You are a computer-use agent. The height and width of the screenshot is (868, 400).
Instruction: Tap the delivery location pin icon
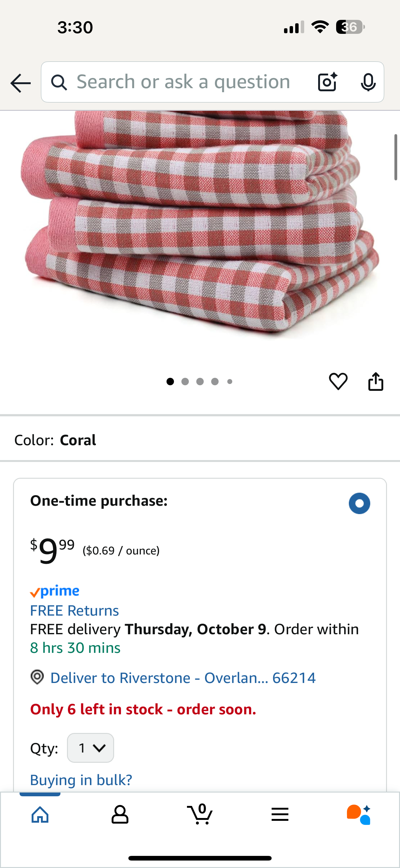[37, 677]
